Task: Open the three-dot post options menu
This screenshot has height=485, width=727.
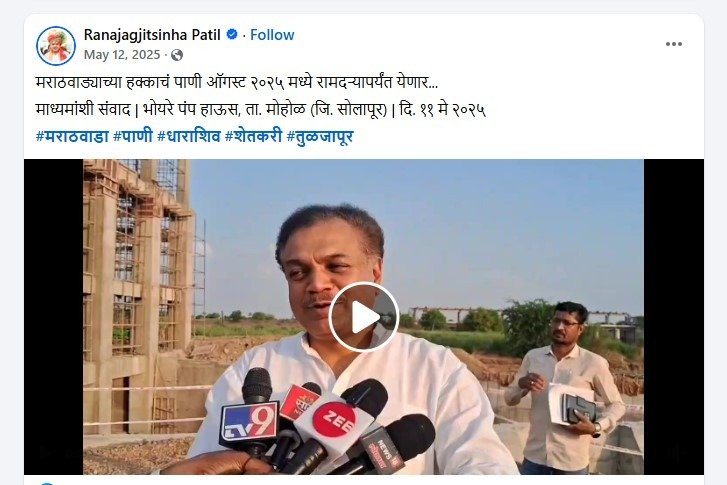Action: tap(673, 44)
